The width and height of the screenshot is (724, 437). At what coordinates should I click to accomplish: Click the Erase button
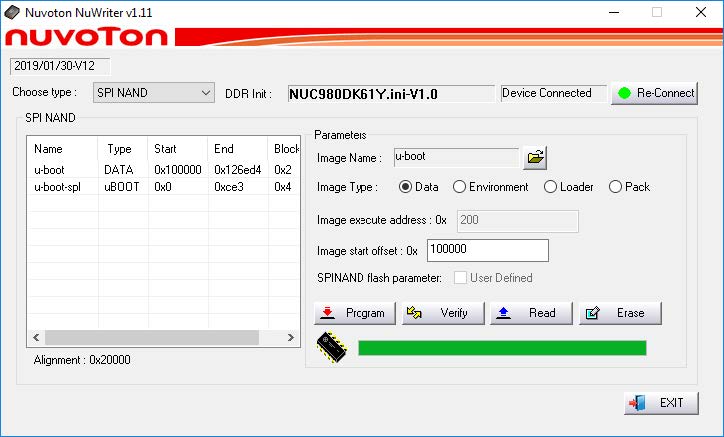(620, 313)
